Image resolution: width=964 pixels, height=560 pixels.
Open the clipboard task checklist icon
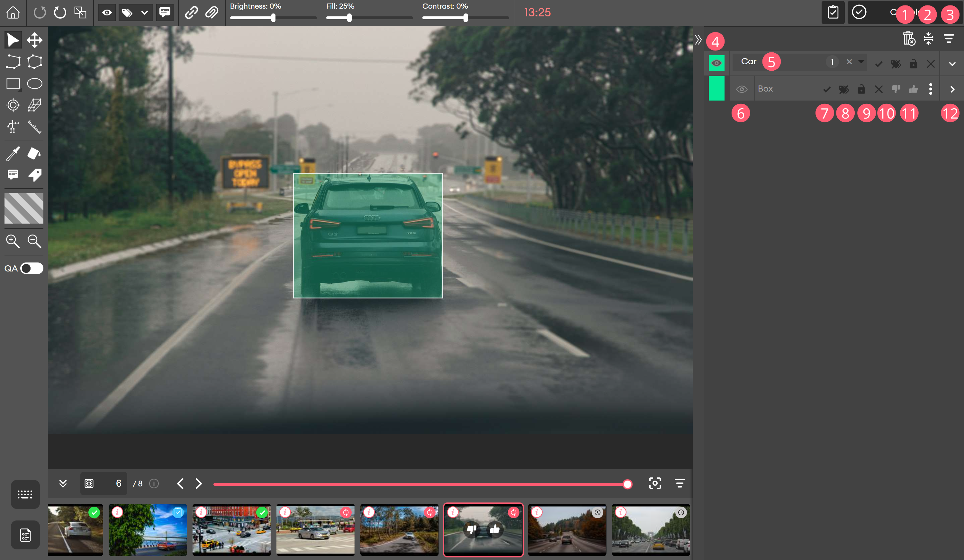coord(833,13)
